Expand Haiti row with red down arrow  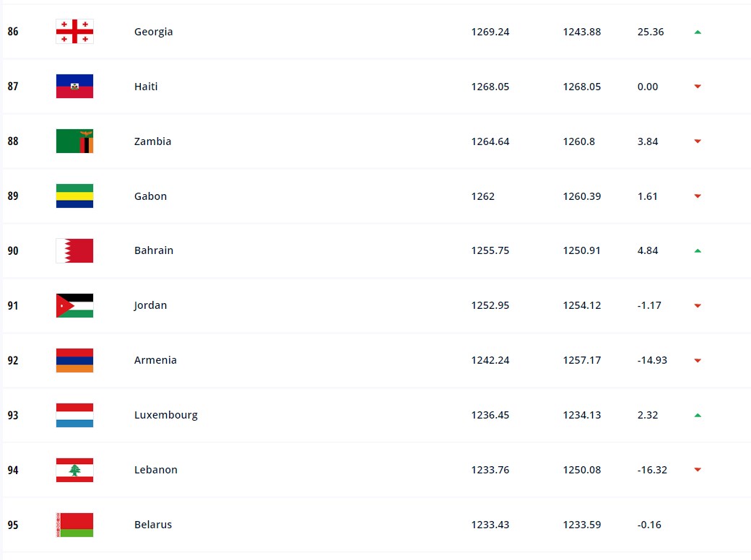(x=698, y=87)
